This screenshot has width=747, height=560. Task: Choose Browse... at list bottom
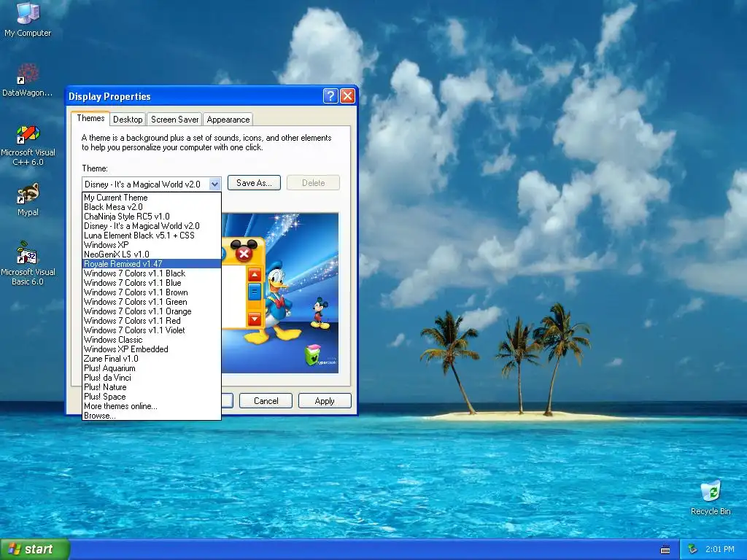pyautogui.click(x=152, y=416)
